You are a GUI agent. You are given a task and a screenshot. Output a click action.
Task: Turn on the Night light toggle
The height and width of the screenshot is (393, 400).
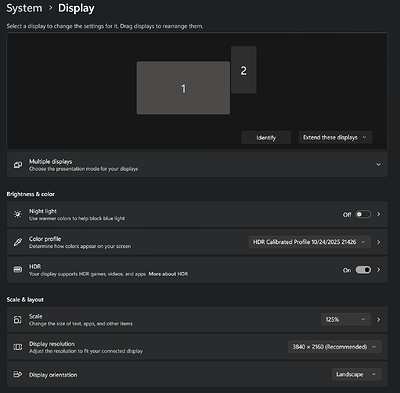click(363, 214)
